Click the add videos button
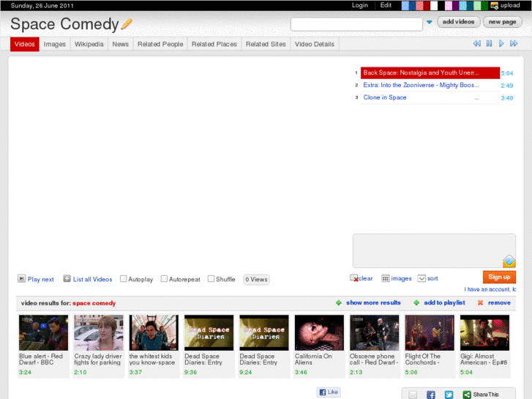Image resolution: width=532 pixels, height=399 pixels. [458, 22]
